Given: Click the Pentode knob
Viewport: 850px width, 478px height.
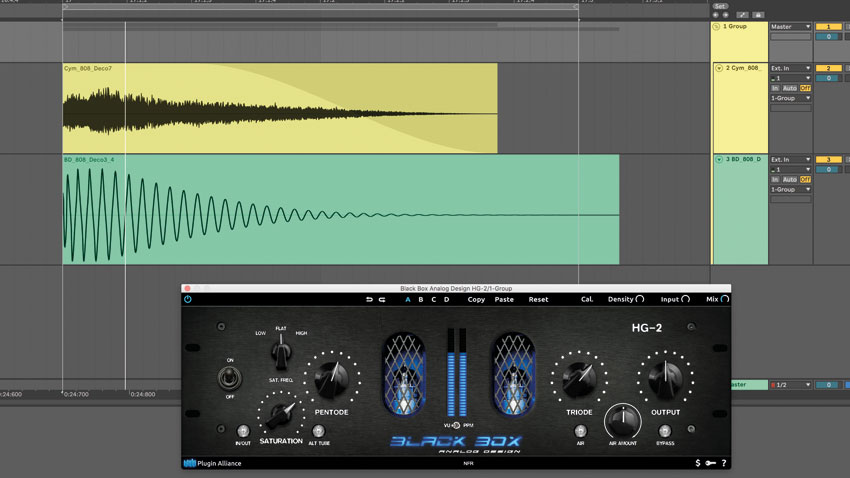Looking at the screenshot, I should 331,379.
